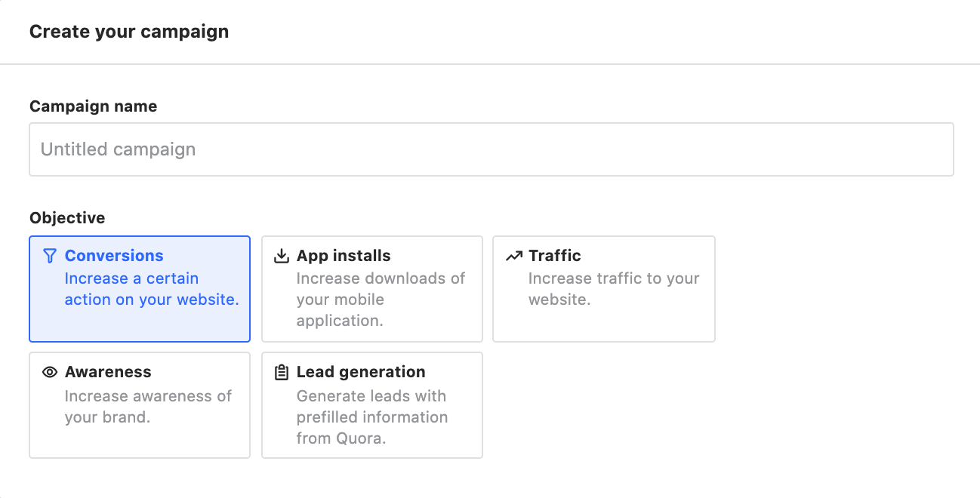Click the "Untitled campaign" placeholder text

pos(119,149)
